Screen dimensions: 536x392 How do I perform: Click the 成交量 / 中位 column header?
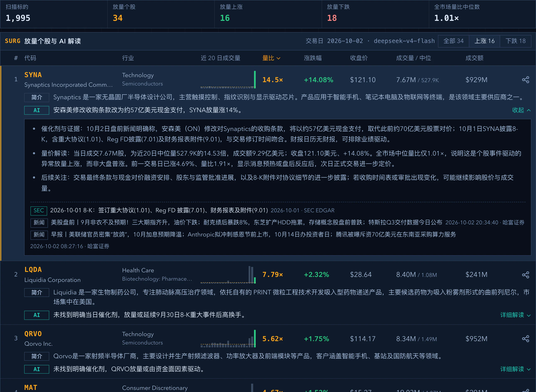(414, 58)
